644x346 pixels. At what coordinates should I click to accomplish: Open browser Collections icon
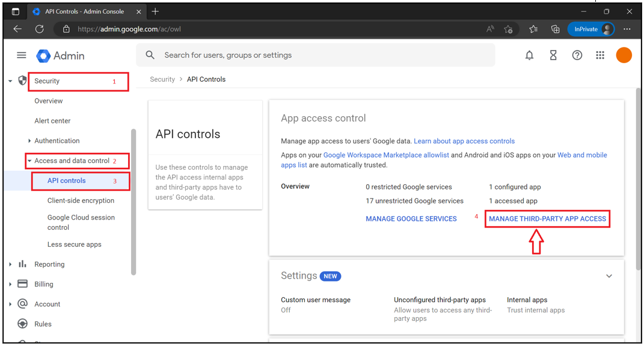(555, 29)
